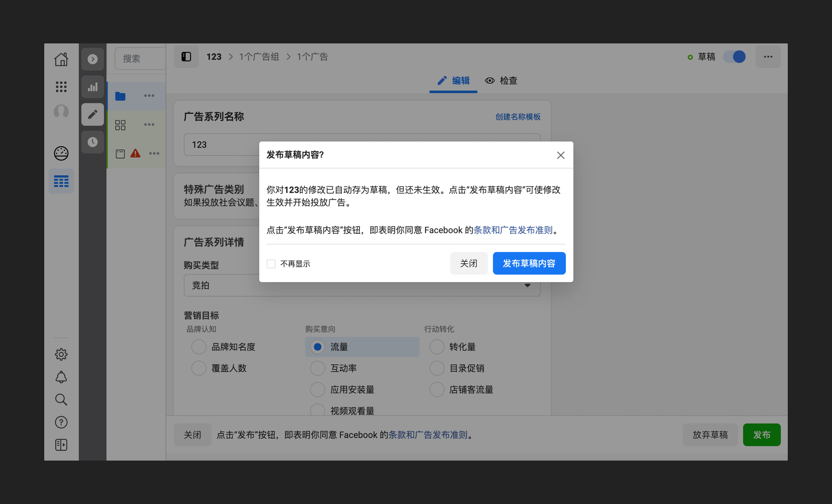Click the 草稿 status label
The height and width of the screenshot is (504, 832).
[x=706, y=57]
